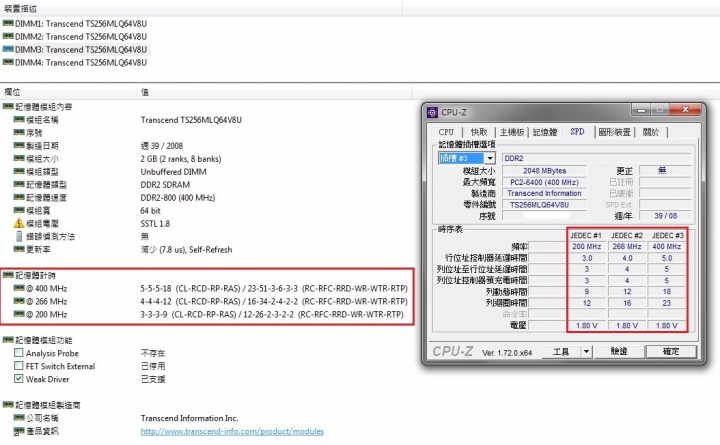Click the JEDEC #1 200 MHz frequency cell
The width and height of the screenshot is (720, 445).
point(587,247)
